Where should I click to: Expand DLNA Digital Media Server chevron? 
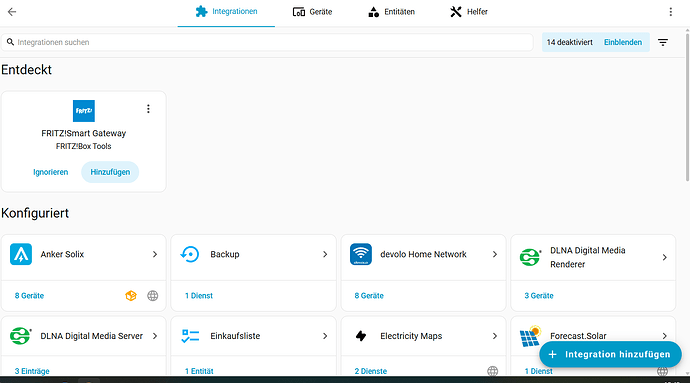click(155, 336)
